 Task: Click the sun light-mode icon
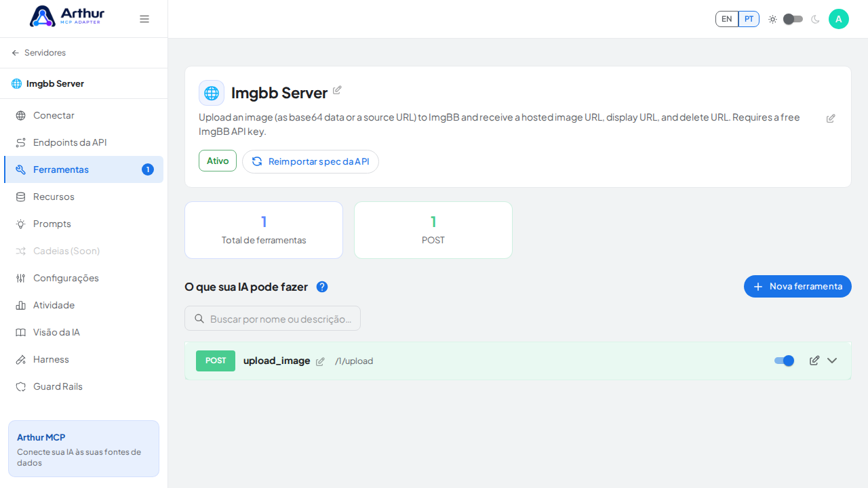[x=772, y=19]
